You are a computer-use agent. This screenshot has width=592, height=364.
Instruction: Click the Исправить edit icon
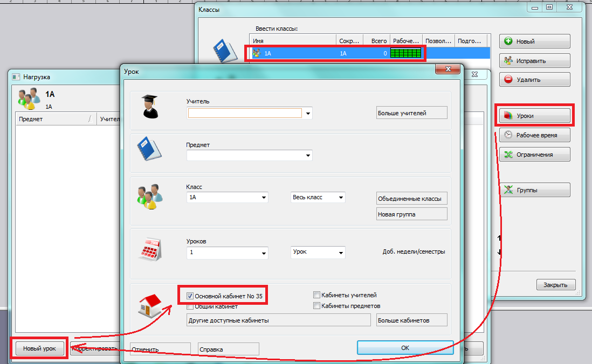click(508, 61)
